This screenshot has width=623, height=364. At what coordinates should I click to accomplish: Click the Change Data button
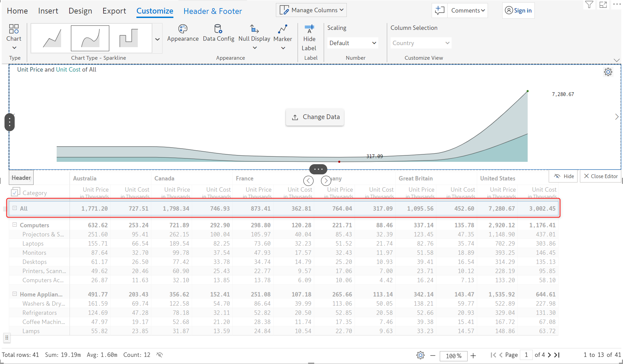315,117
